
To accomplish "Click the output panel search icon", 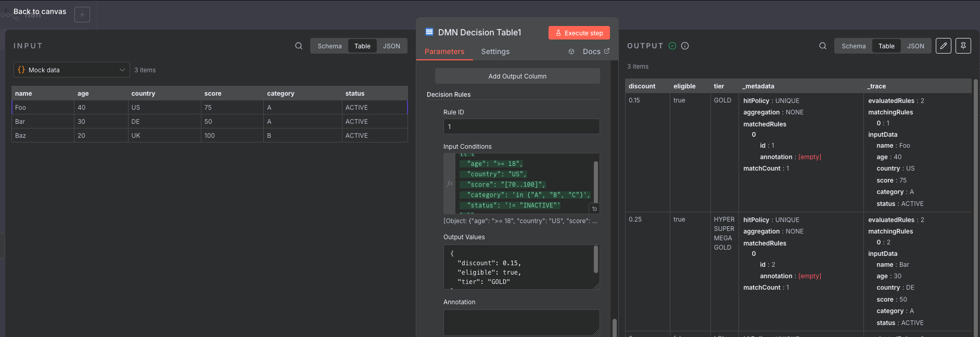I will point(823,46).
